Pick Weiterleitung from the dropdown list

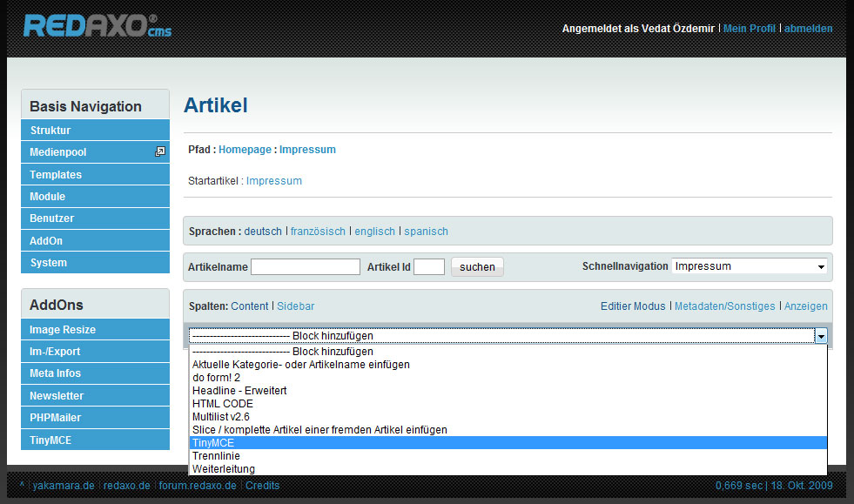224,469
